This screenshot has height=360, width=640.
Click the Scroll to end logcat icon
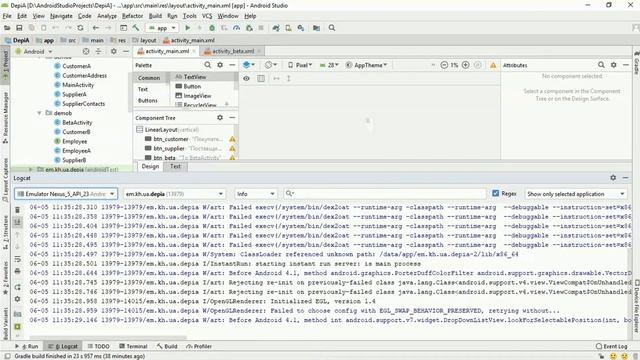[x=18, y=222]
